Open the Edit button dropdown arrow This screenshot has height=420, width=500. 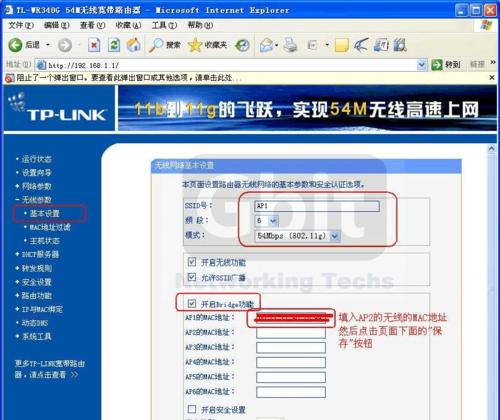(327, 45)
